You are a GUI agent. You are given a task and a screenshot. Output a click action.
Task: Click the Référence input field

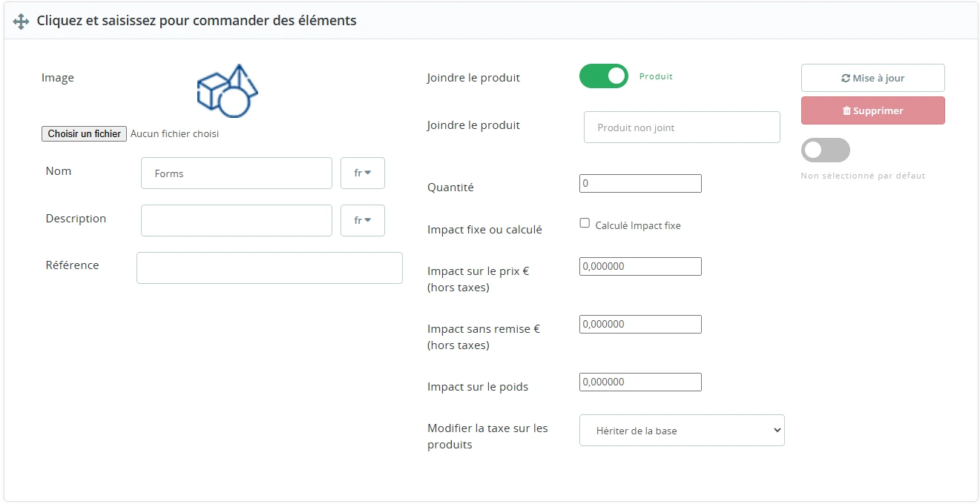pyautogui.click(x=269, y=268)
